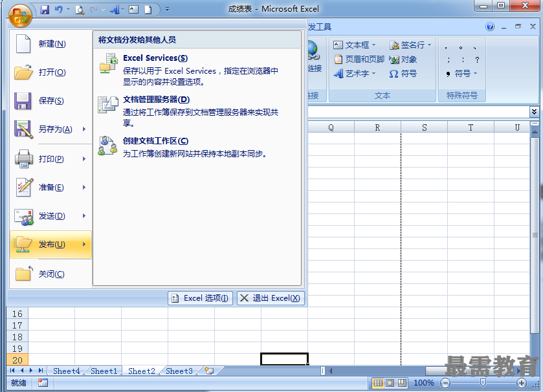Viewport: 543px width, 392px height.
Task: Expand the formula bar chevron
Action: (x=534, y=111)
